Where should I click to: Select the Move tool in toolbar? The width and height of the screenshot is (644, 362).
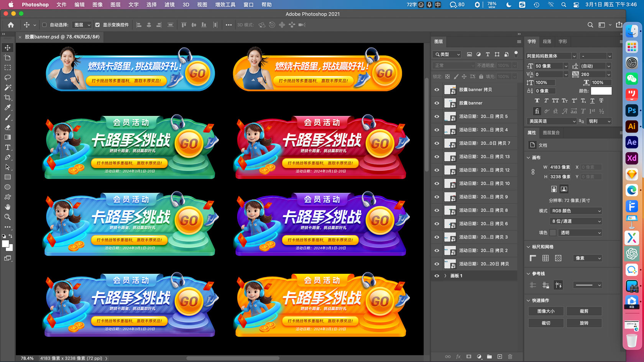pyautogui.click(x=7, y=48)
